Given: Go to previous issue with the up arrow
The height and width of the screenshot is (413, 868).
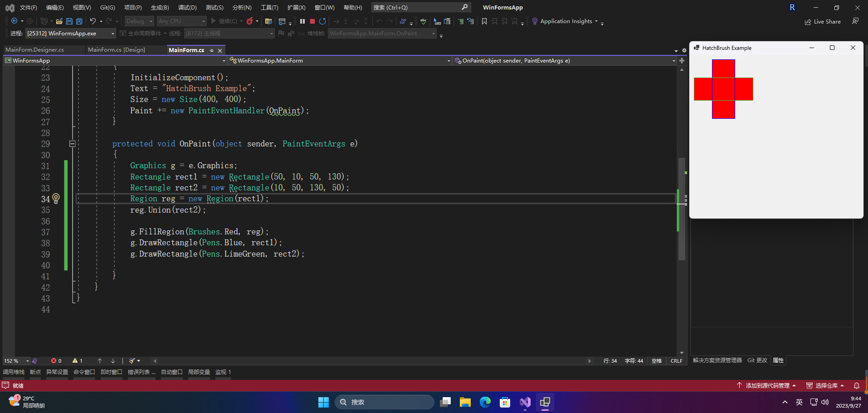Looking at the screenshot, I should coord(100,361).
